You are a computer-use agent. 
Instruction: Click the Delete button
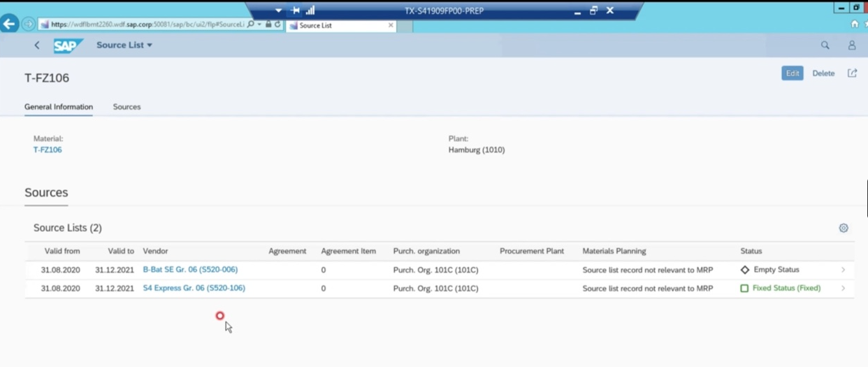pyautogui.click(x=823, y=73)
